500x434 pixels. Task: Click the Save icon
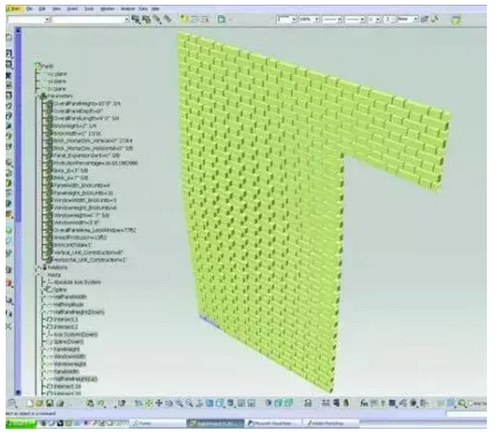[50, 404]
